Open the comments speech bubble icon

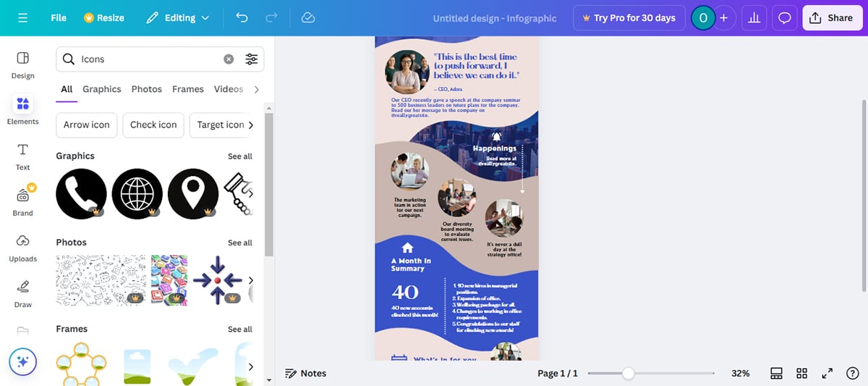click(x=785, y=18)
